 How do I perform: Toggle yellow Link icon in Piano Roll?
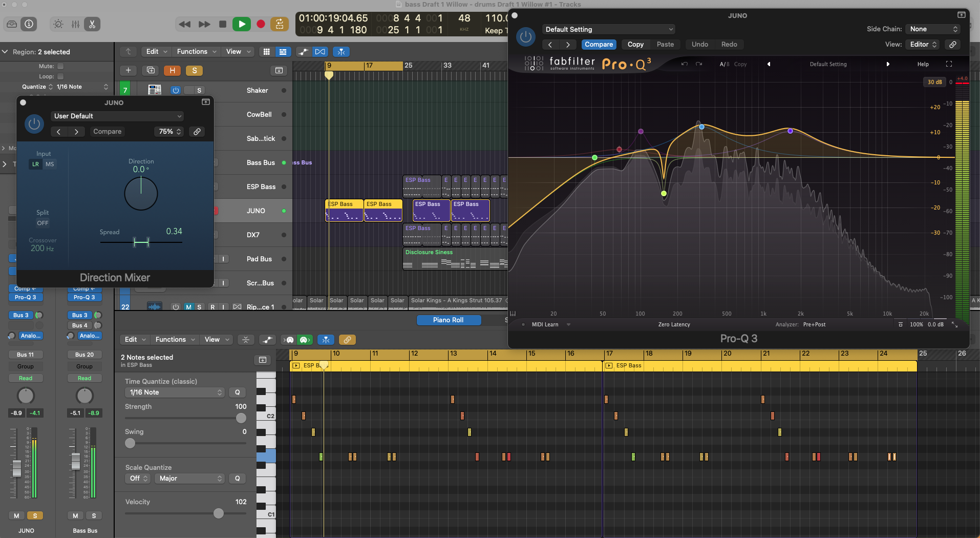pyautogui.click(x=347, y=340)
